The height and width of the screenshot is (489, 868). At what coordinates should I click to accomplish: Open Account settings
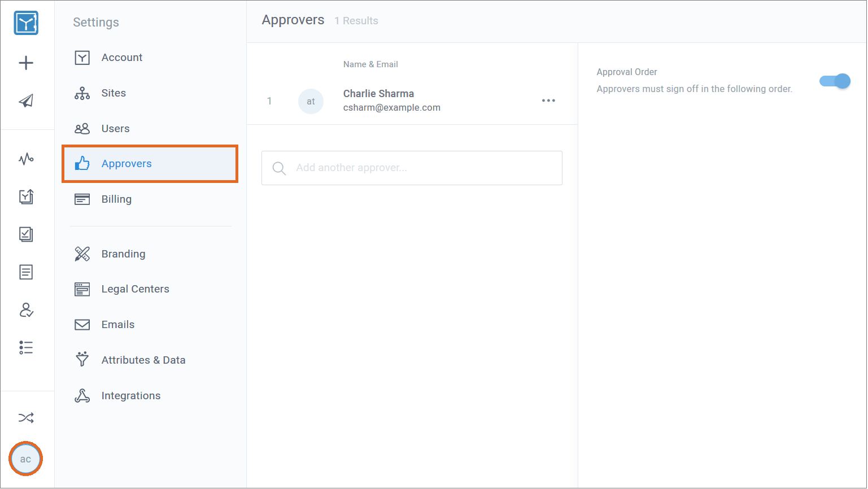(x=121, y=57)
